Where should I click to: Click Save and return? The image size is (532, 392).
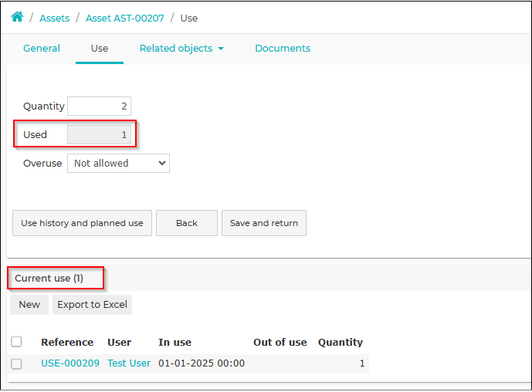click(x=264, y=223)
